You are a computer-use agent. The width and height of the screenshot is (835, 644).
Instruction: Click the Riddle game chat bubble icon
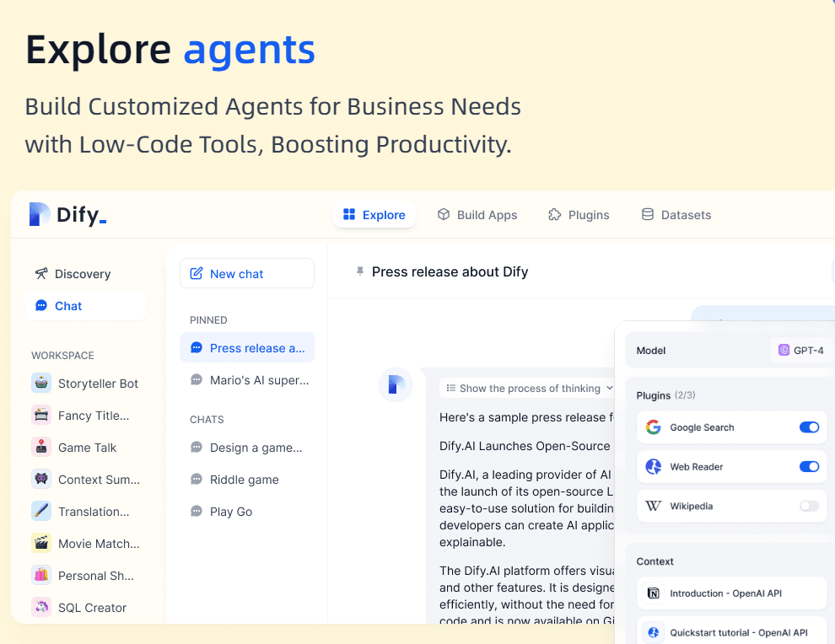(197, 480)
